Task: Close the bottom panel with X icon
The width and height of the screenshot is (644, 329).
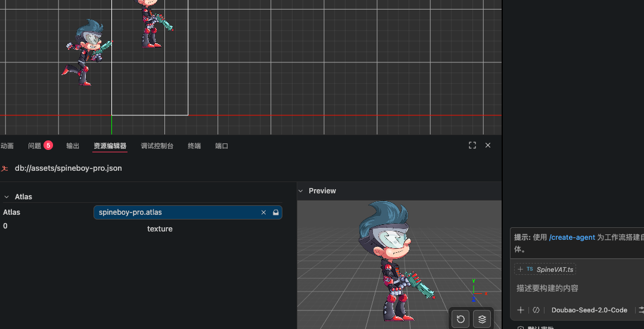Action: pos(488,145)
